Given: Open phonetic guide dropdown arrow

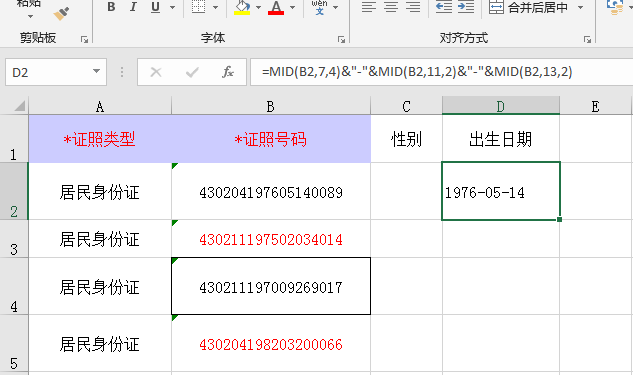Looking at the screenshot, I should (335, 7).
